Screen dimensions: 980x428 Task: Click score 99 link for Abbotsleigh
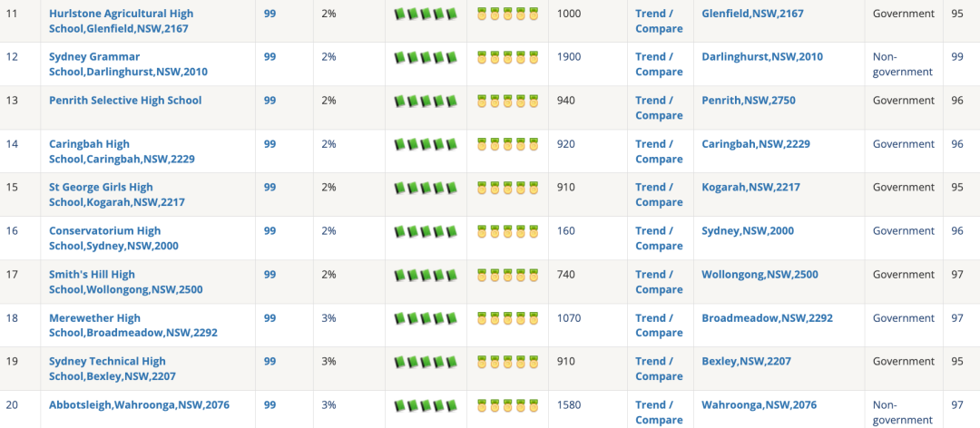(x=269, y=405)
